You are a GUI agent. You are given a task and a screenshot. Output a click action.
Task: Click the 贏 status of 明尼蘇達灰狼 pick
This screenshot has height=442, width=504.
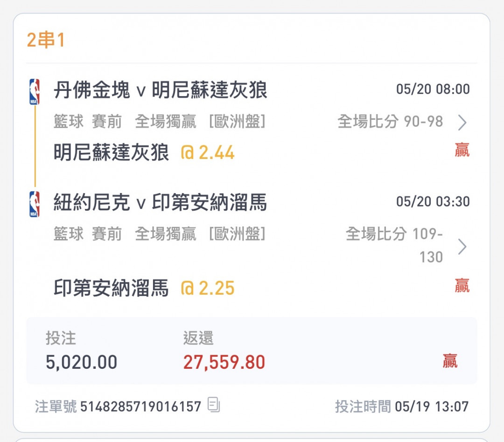coord(462,150)
